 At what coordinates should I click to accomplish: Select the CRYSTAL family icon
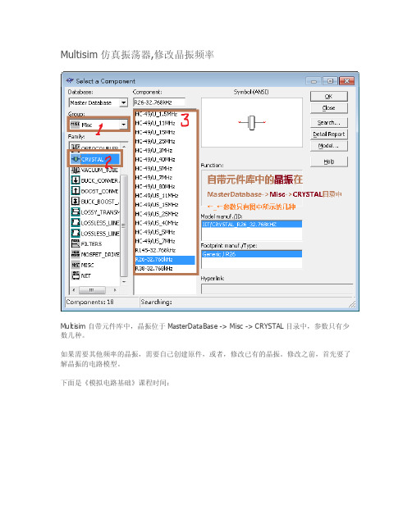click(x=76, y=159)
